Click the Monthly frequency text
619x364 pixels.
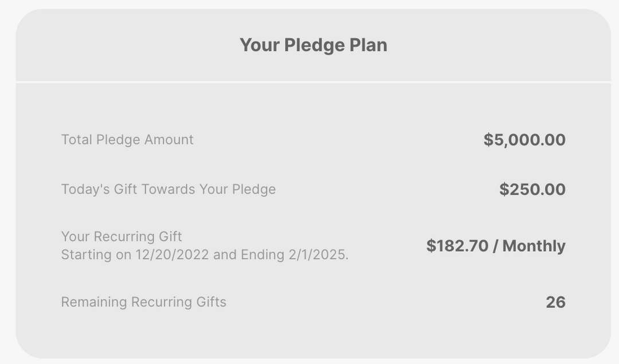pos(534,246)
